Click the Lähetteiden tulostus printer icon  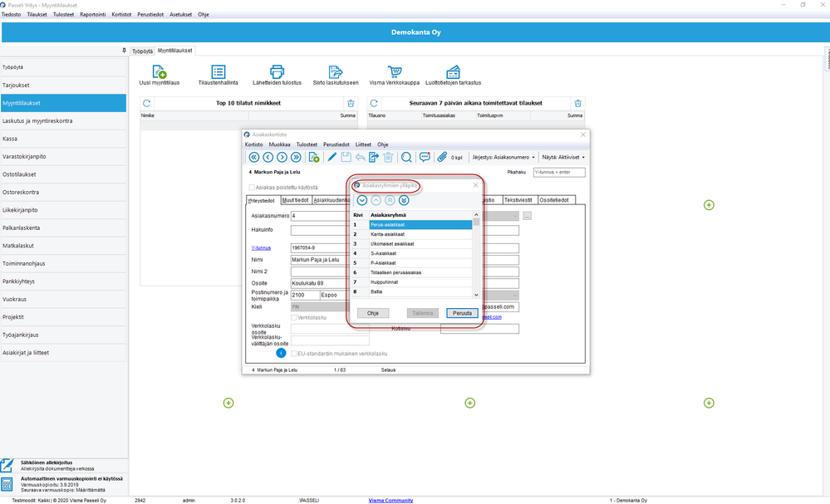[277, 72]
